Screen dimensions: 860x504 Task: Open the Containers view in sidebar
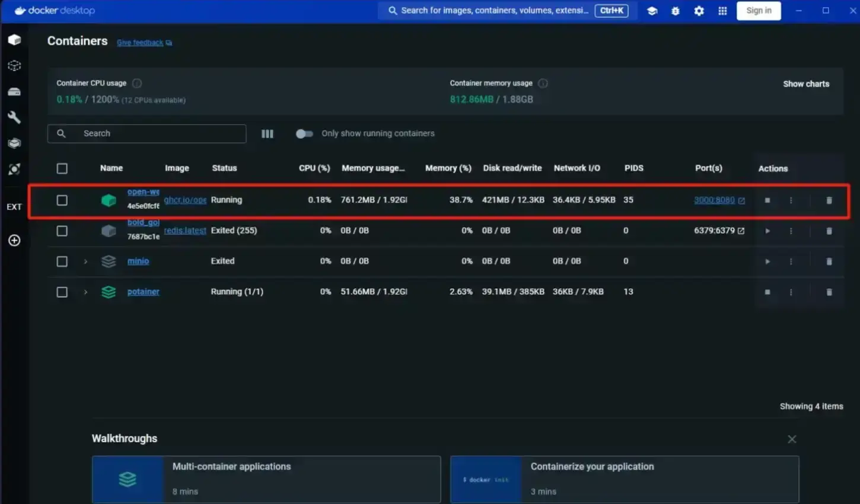(x=14, y=40)
